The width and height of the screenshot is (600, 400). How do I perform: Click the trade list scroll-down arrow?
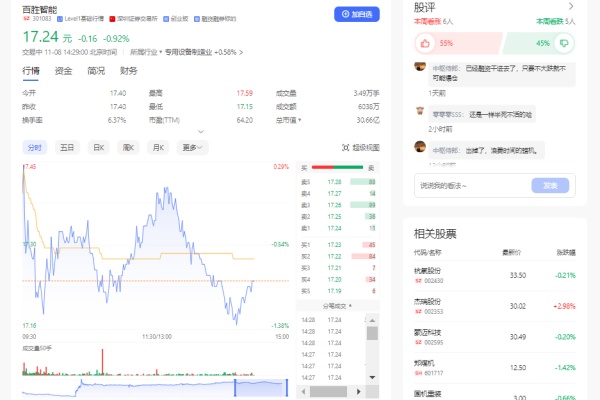372,377
